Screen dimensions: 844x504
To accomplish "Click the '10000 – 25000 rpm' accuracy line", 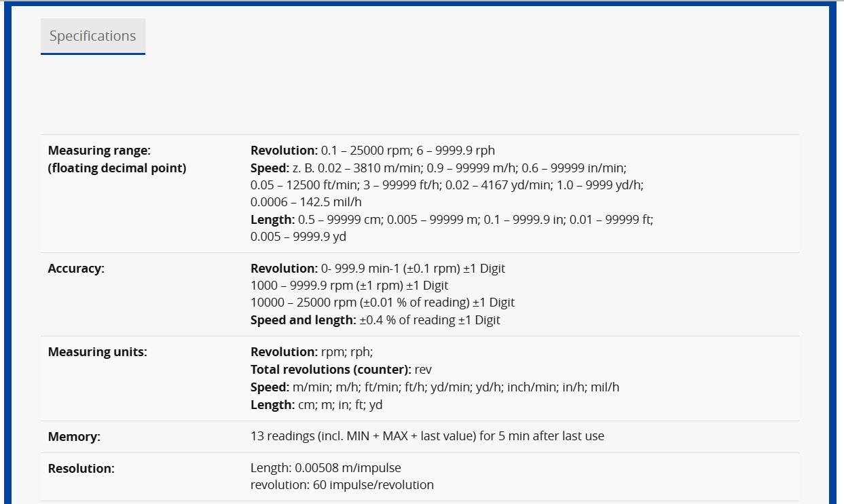I will click(x=383, y=303).
